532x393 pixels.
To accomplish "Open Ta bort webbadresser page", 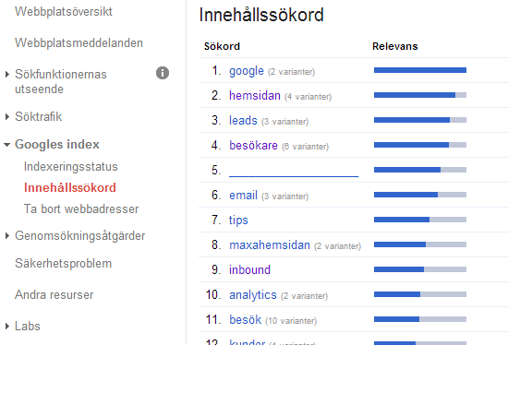I will [81, 209].
